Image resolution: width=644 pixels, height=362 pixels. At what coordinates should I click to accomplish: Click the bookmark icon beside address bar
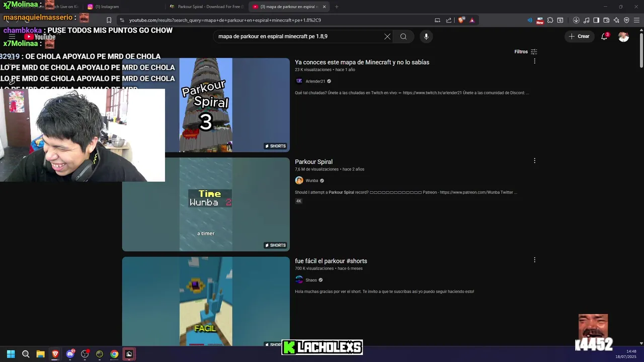pos(109,20)
